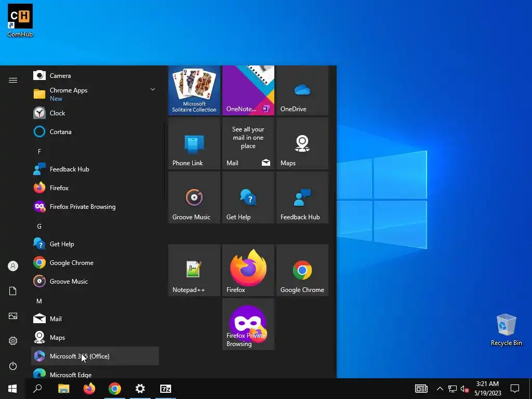
Task: Open Maps from the app list
Action: click(x=95, y=337)
